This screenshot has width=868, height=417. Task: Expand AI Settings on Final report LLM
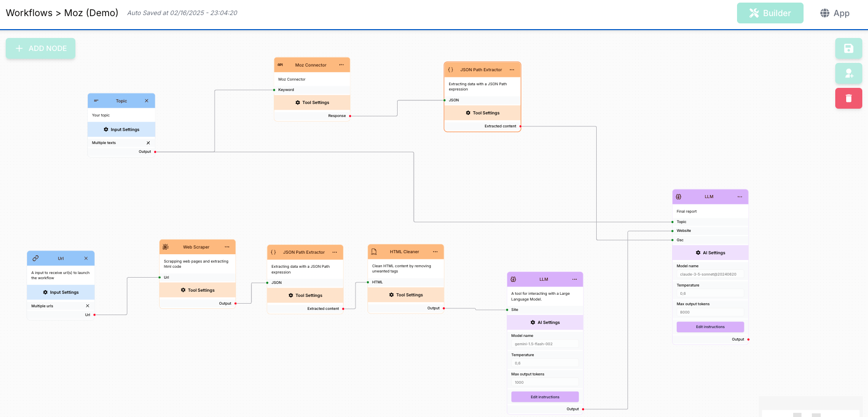(710, 253)
